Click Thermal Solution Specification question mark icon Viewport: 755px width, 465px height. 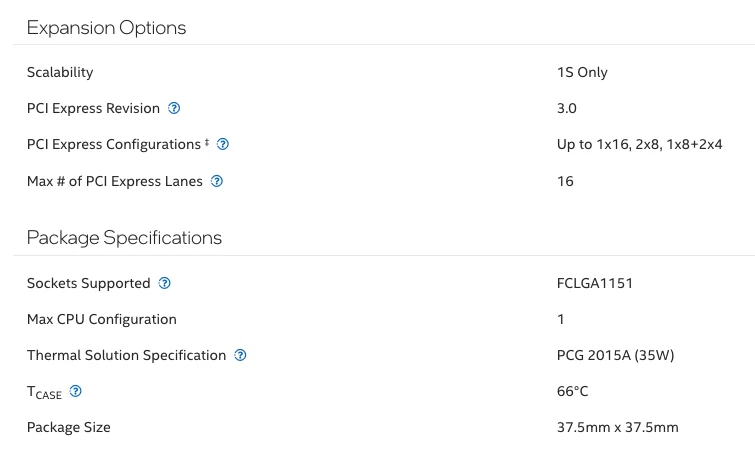(240, 355)
